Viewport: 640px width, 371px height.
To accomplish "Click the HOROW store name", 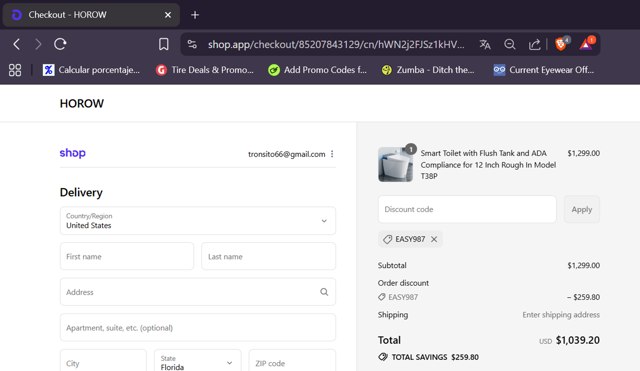I will click(x=82, y=104).
